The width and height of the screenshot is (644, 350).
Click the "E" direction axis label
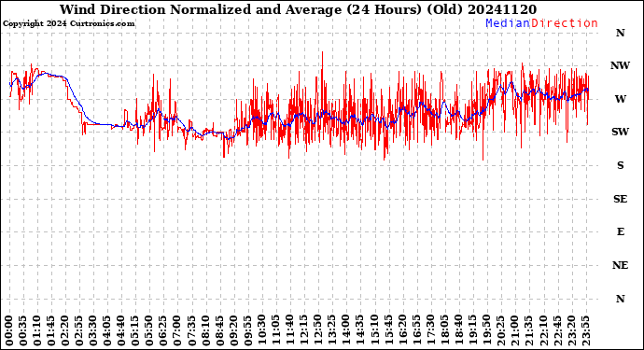click(620, 232)
